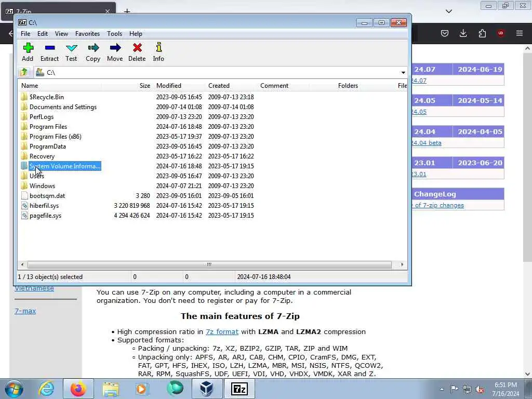The image size is (532, 399).
Task: Follow the 7-max sidebar link
Action: tap(25, 311)
